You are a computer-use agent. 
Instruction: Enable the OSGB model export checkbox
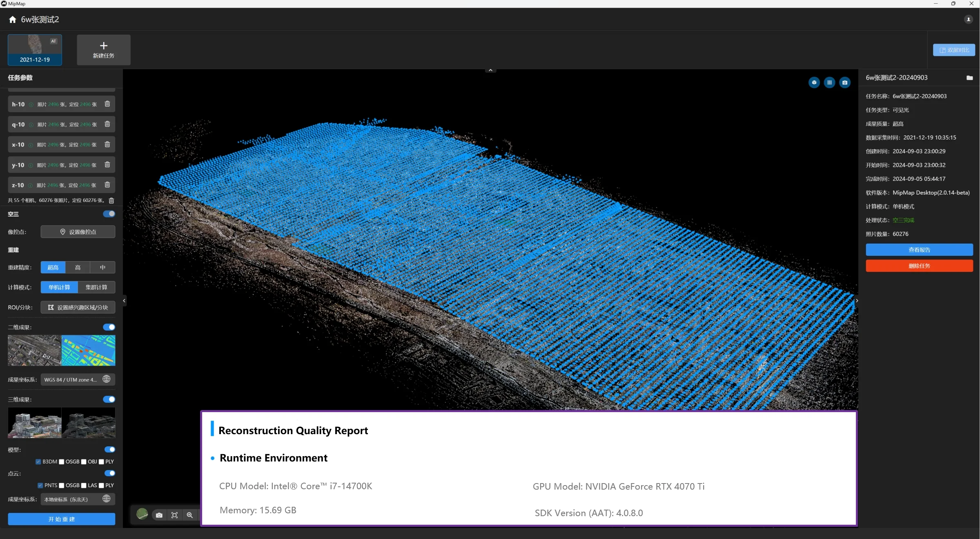tap(62, 461)
